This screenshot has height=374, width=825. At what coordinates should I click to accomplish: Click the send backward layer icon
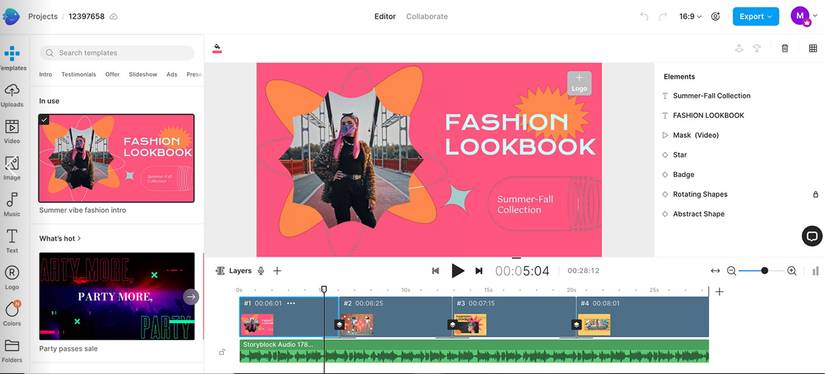pos(757,48)
